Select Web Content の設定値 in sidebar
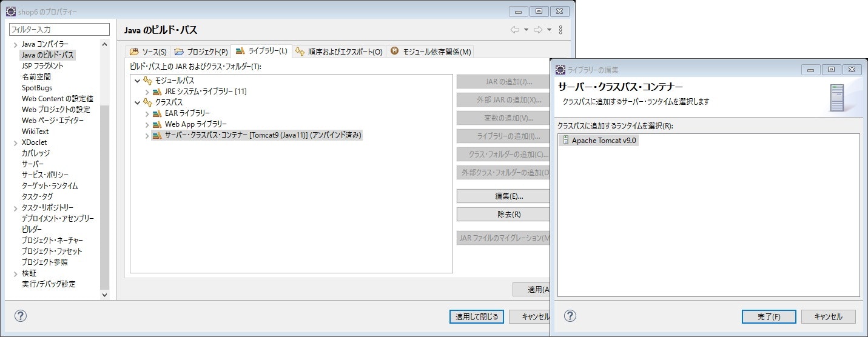 pos(58,99)
